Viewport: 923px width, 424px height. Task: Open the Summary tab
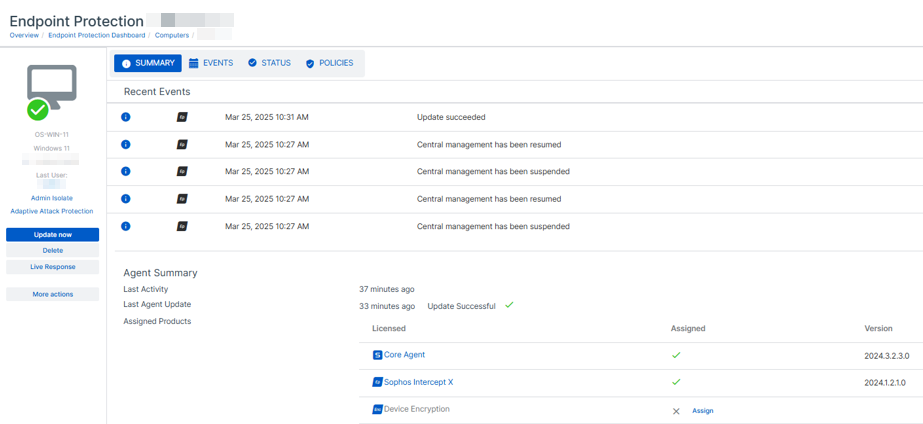(x=148, y=63)
